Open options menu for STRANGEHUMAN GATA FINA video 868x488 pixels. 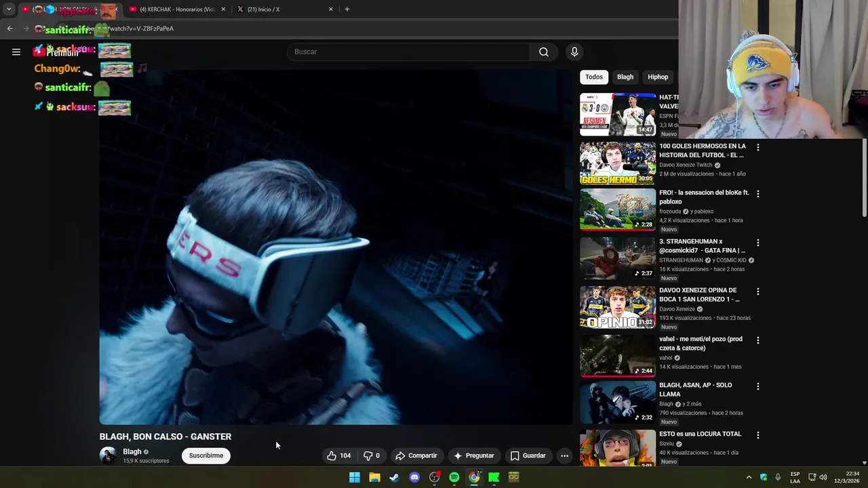[x=758, y=243]
